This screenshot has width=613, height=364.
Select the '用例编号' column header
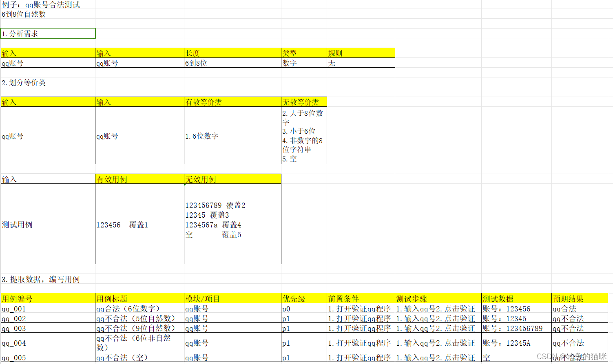coord(48,298)
